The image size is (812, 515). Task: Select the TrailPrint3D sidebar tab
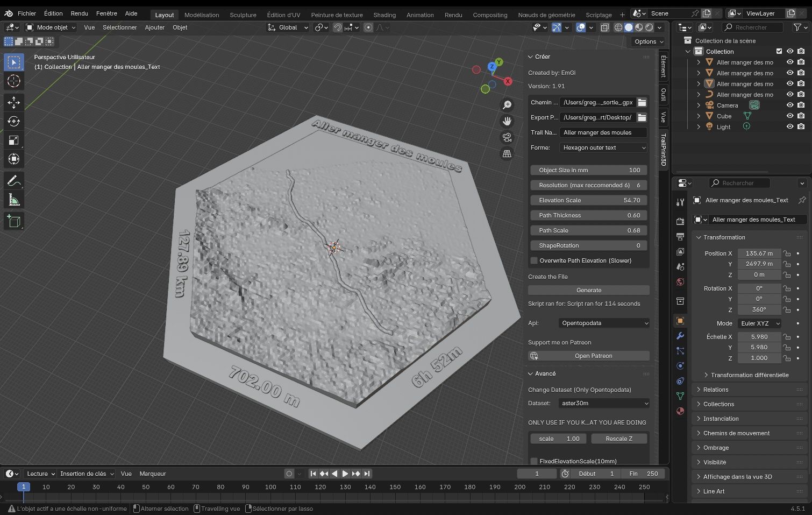tap(664, 150)
